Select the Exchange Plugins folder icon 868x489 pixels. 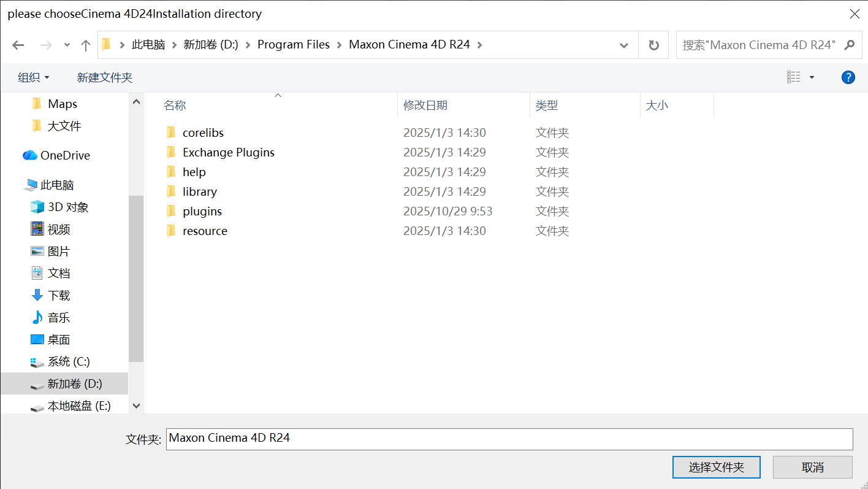[x=171, y=152]
